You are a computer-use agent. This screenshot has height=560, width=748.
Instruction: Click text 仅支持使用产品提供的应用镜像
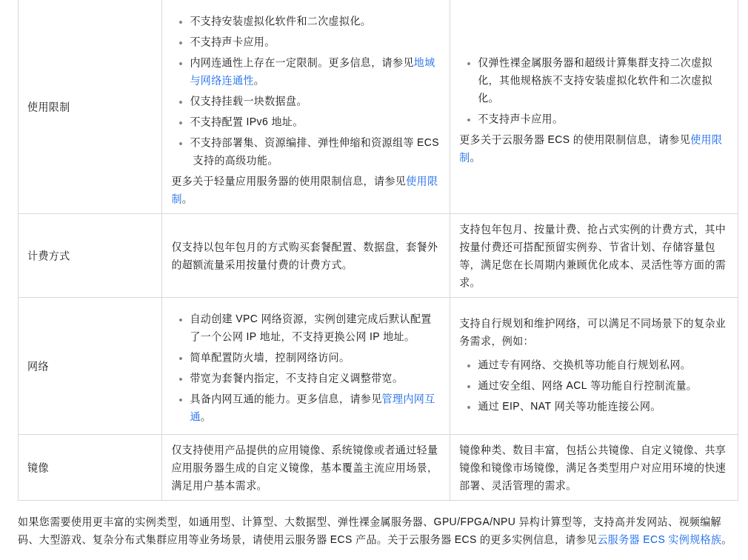[x=304, y=467]
